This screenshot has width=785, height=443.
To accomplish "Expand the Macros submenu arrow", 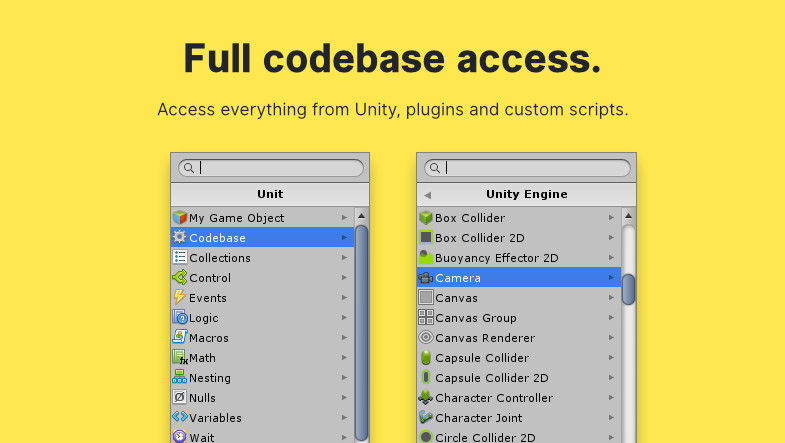I will [x=344, y=338].
